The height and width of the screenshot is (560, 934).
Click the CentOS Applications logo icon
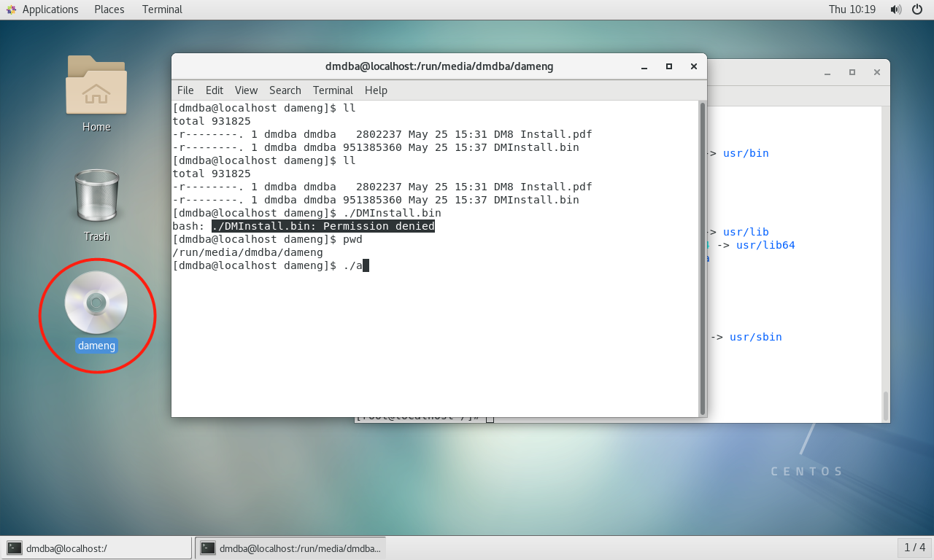[11, 9]
